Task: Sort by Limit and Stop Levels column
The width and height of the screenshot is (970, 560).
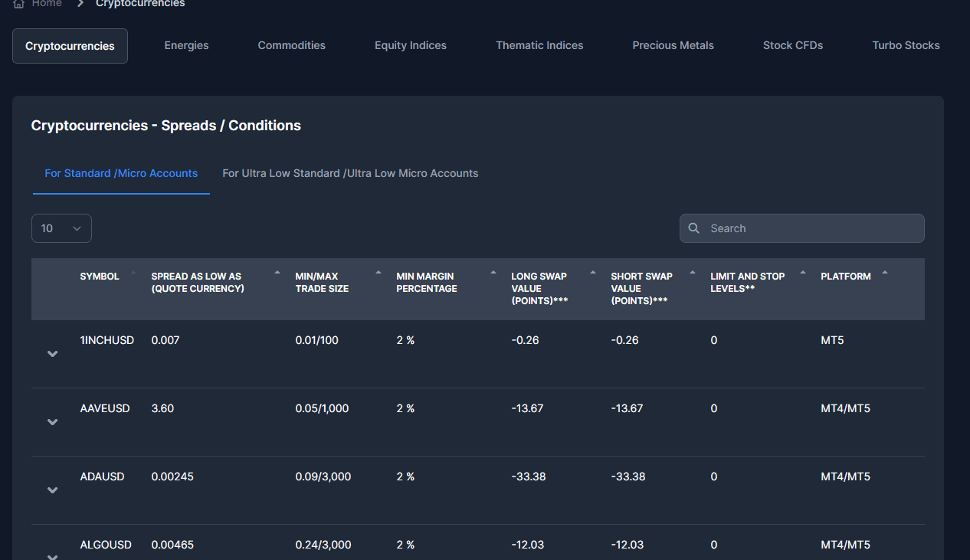Action: coord(803,273)
